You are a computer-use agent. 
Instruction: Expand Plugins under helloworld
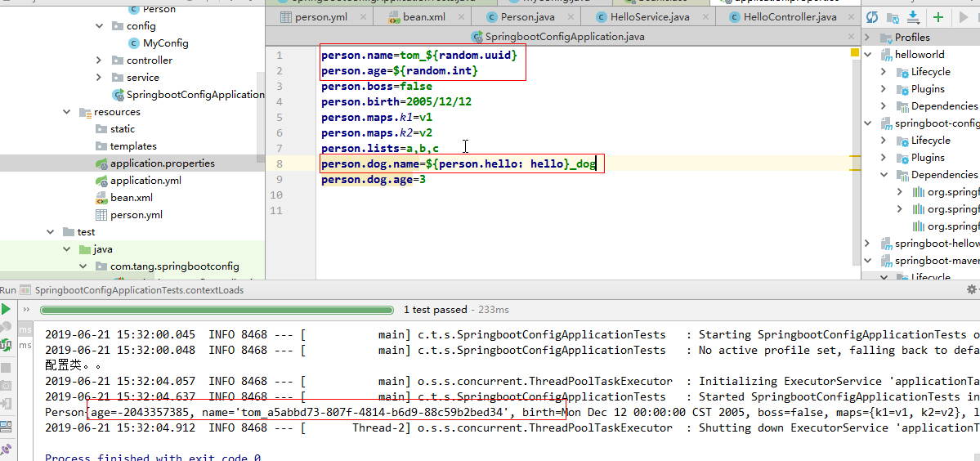(x=883, y=89)
